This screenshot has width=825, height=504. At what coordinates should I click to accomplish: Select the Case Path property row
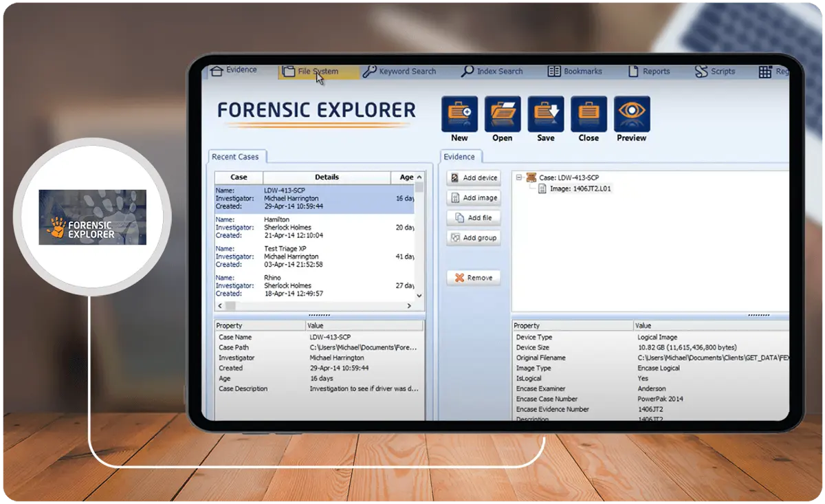click(x=318, y=348)
